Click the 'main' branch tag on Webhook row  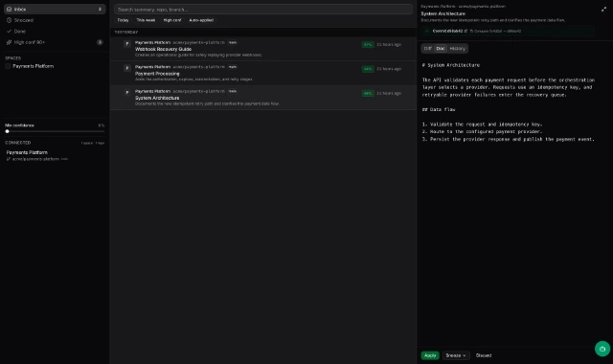233,42
